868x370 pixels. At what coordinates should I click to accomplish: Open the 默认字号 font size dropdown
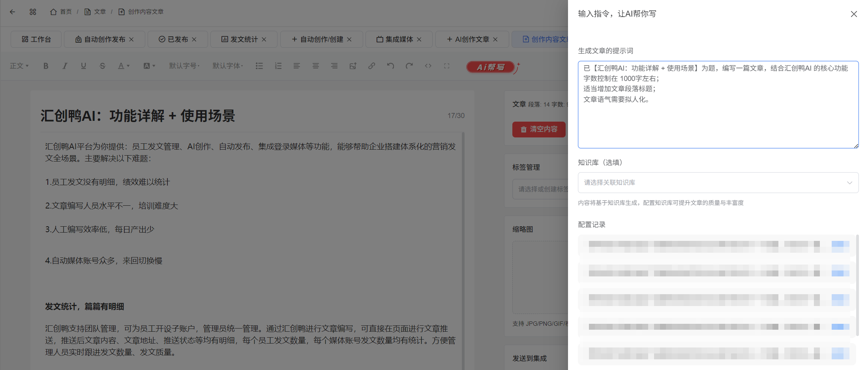(184, 66)
